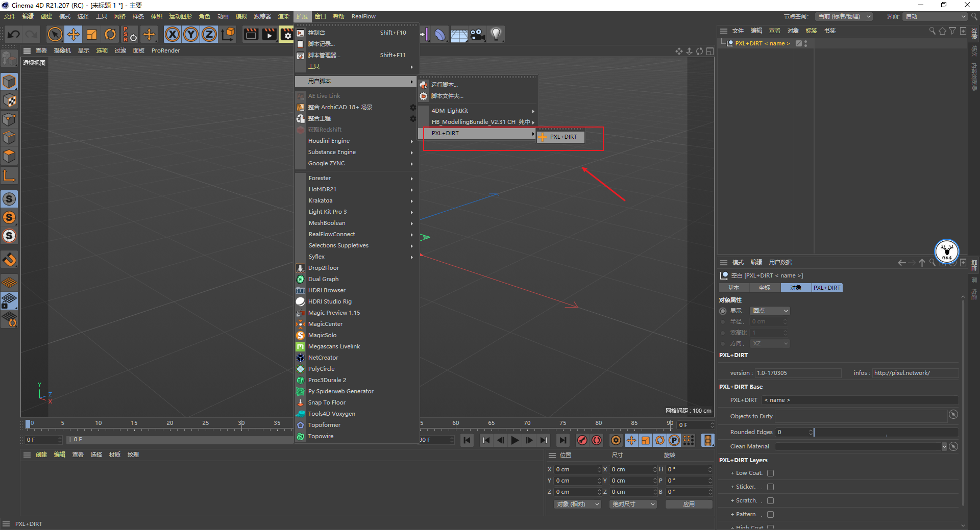The width and height of the screenshot is (980, 530).
Task: Toggle parameter keyframe P icon
Action: [674, 440]
